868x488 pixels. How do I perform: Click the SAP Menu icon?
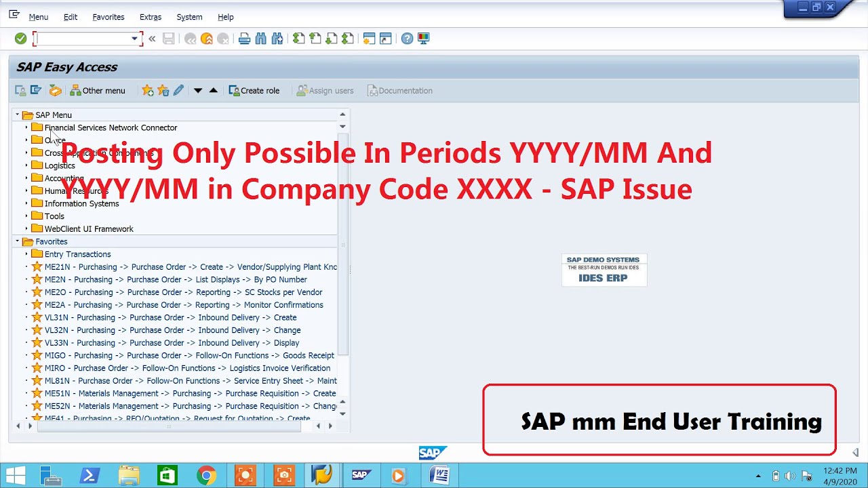pyautogui.click(x=36, y=90)
